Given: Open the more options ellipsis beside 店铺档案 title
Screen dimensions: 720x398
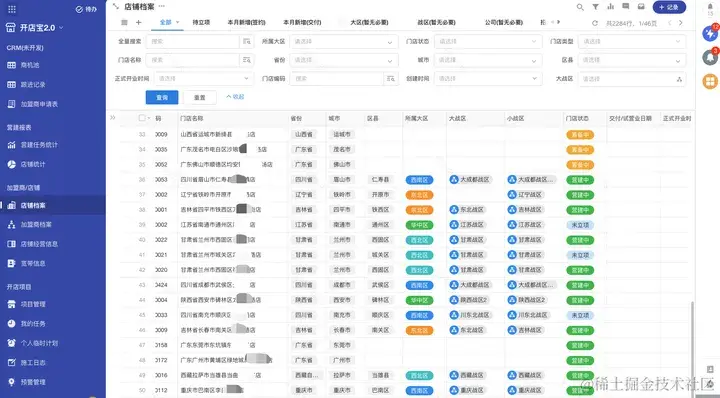Looking at the screenshot, I should [162, 6].
